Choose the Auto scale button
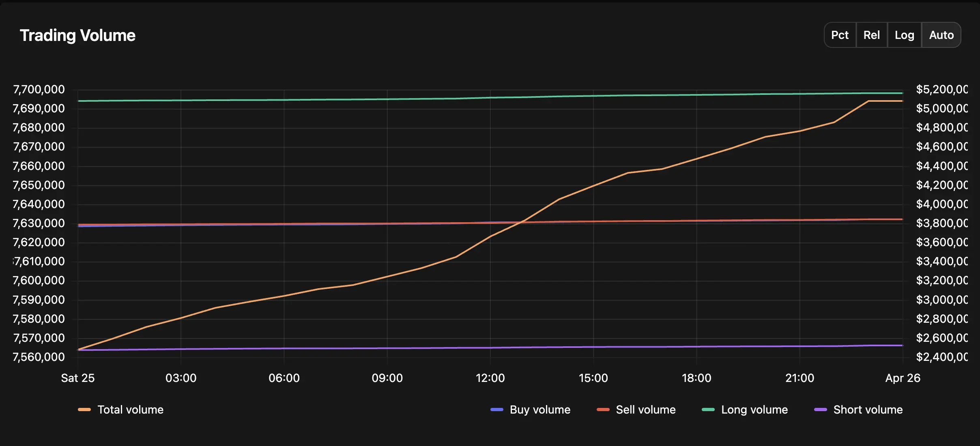This screenshot has height=446, width=980. click(x=941, y=35)
